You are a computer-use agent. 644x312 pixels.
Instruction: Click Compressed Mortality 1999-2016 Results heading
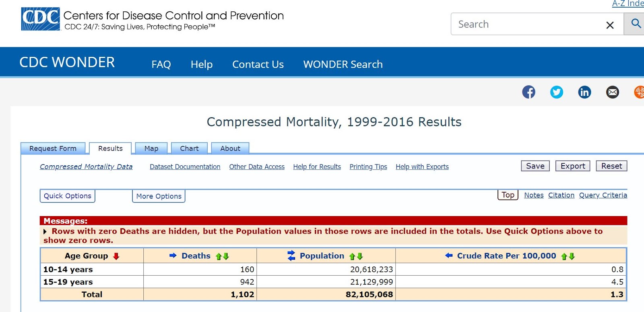[x=334, y=122]
